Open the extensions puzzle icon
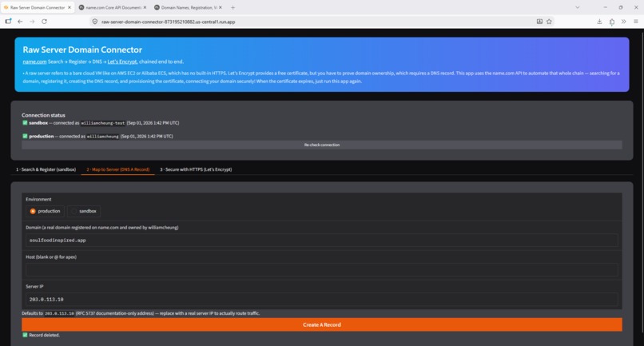The width and height of the screenshot is (644, 346). coord(612,22)
